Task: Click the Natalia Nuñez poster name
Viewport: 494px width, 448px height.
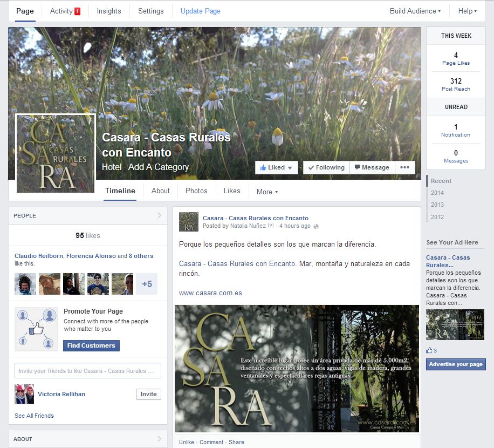Action: [248, 226]
